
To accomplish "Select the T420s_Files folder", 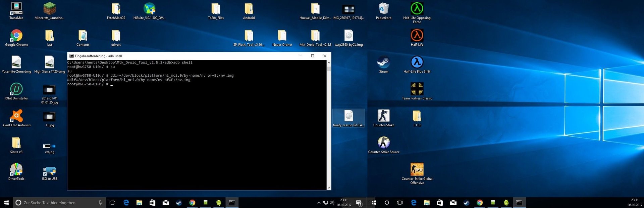I will (x=216, y=9).
